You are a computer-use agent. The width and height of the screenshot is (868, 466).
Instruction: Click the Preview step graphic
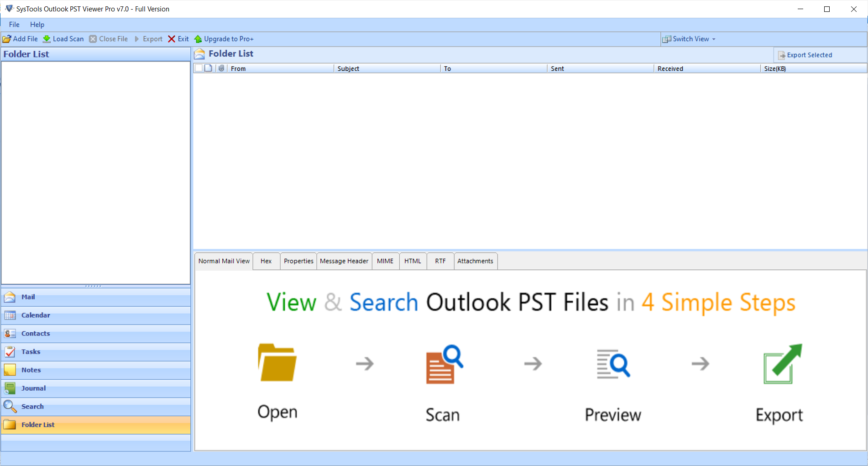coord(613,364)
